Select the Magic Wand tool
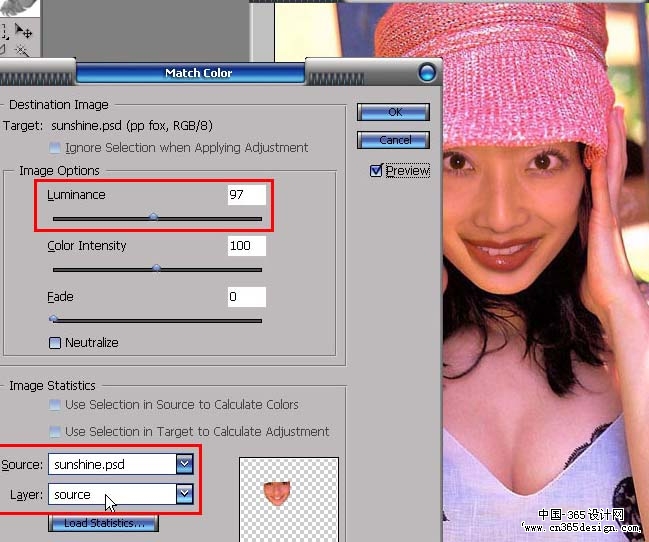The image size is (649, 542). (22, 51)
